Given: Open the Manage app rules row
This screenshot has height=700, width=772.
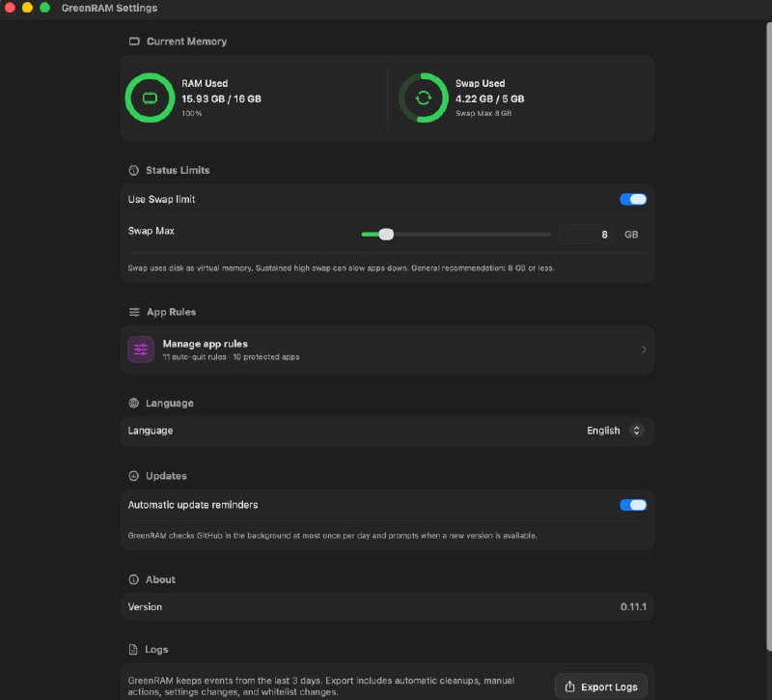Looking at the screenshot, I should coord(387,350).
